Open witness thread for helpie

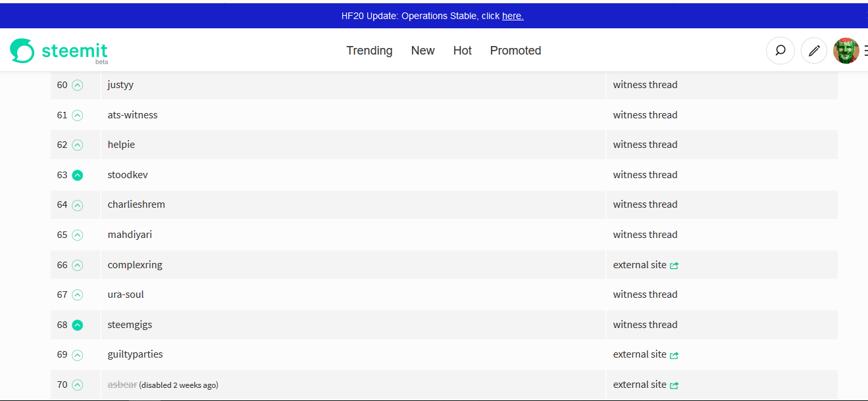[645, 145]
